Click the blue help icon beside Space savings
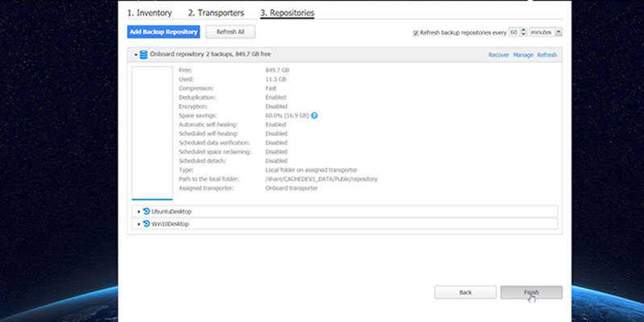The image size is (644, 322). tap(314, 116)
